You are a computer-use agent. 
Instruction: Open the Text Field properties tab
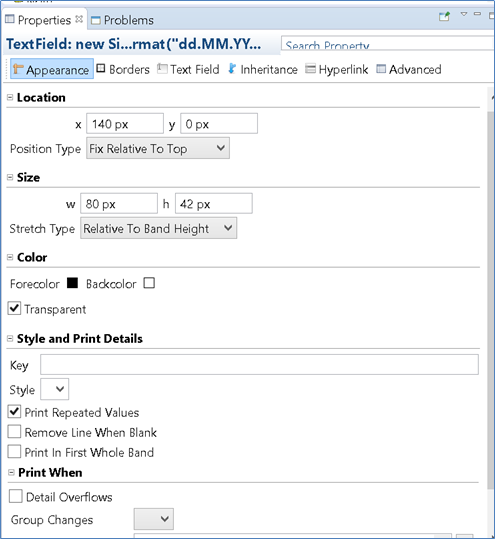188,69
